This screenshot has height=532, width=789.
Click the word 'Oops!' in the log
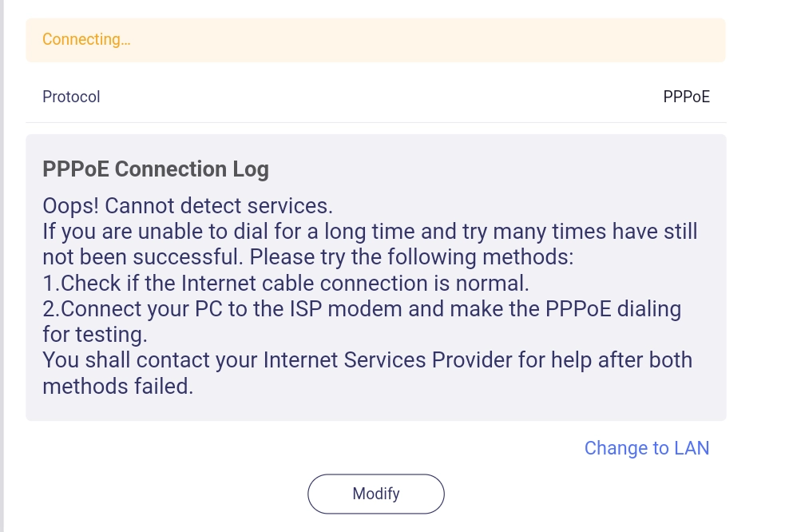point(70,206)
